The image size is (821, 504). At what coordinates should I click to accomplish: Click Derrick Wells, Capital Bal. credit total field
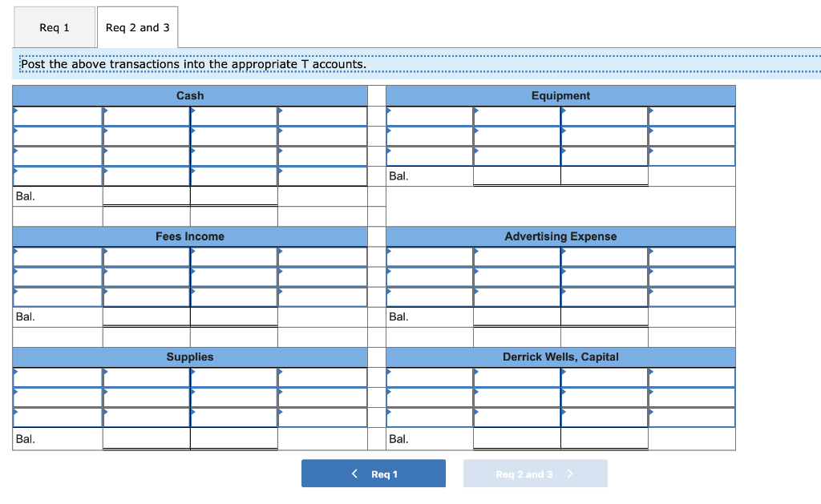tap(605, 438)
